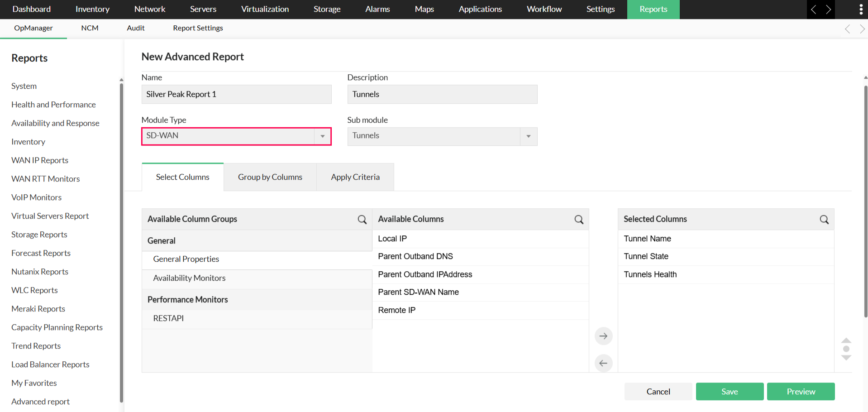Move selected column down with triangle
This screenshot has width=868, height=412.
click(x=846, y=358)
